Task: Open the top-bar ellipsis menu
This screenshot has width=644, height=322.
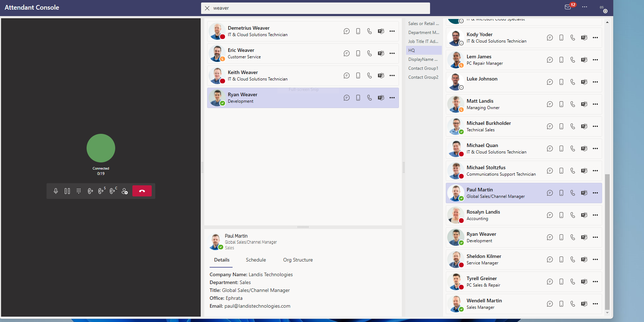Action: [585, 7]
